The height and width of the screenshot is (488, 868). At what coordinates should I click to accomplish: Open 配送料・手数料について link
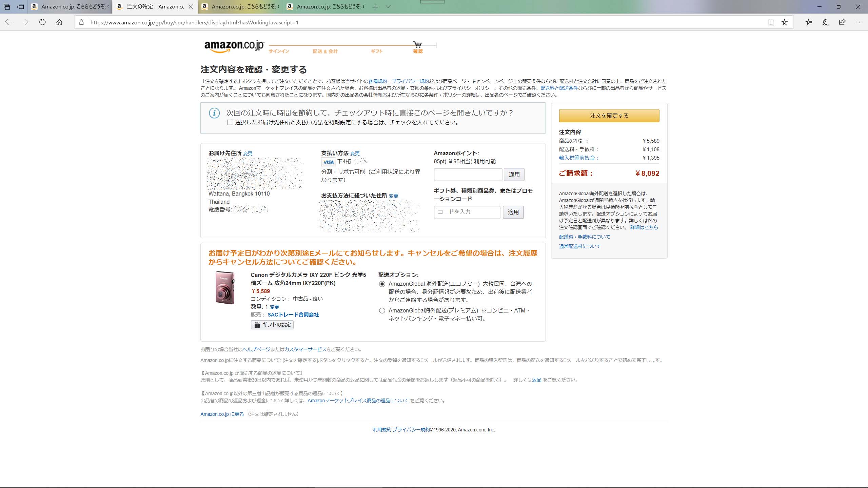click(x=585, y=237)
